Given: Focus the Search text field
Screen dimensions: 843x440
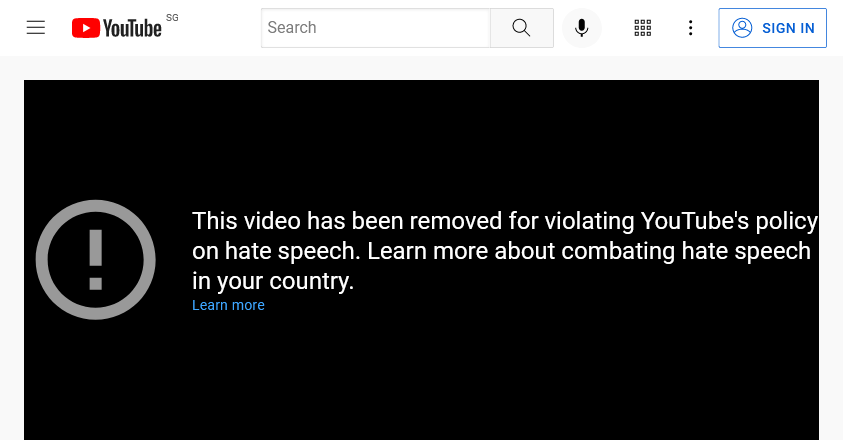Looking at the screenshot, I should point(376,27).
